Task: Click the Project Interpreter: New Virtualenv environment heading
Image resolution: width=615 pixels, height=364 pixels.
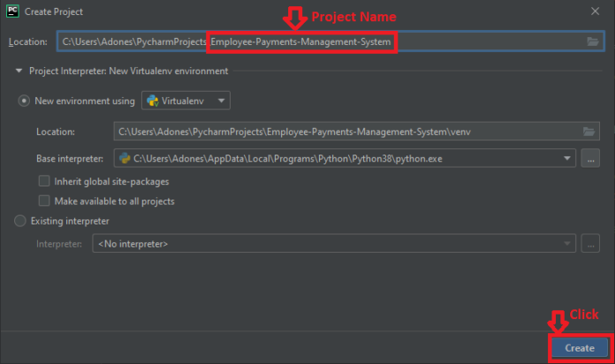Action: click(129, 71)
